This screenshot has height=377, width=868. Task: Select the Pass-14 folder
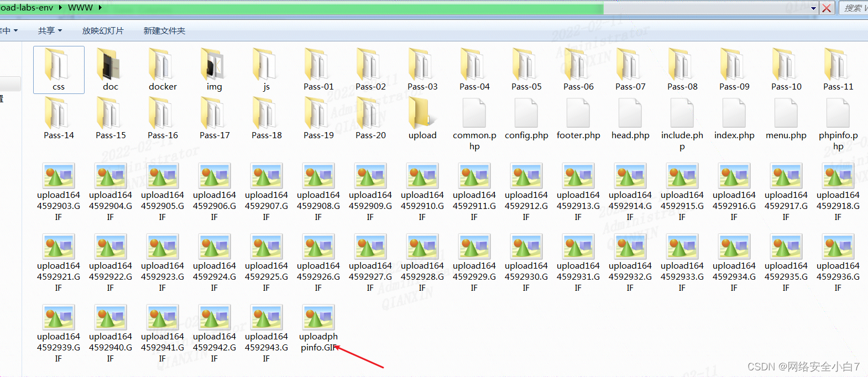[x=59, y=118]
